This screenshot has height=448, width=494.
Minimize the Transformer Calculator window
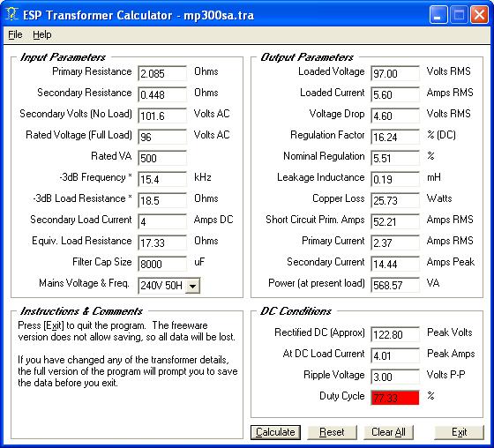point(438,15)
